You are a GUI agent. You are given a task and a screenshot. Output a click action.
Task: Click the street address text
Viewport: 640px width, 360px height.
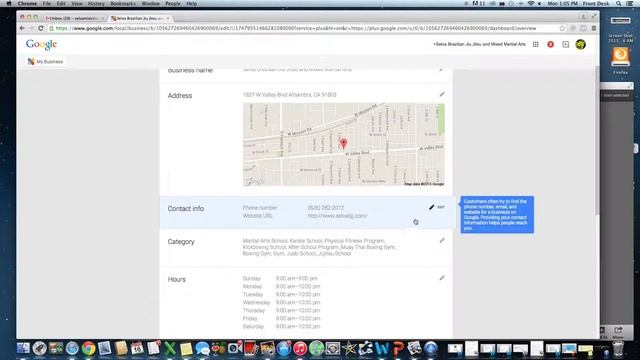pos(289,95)
